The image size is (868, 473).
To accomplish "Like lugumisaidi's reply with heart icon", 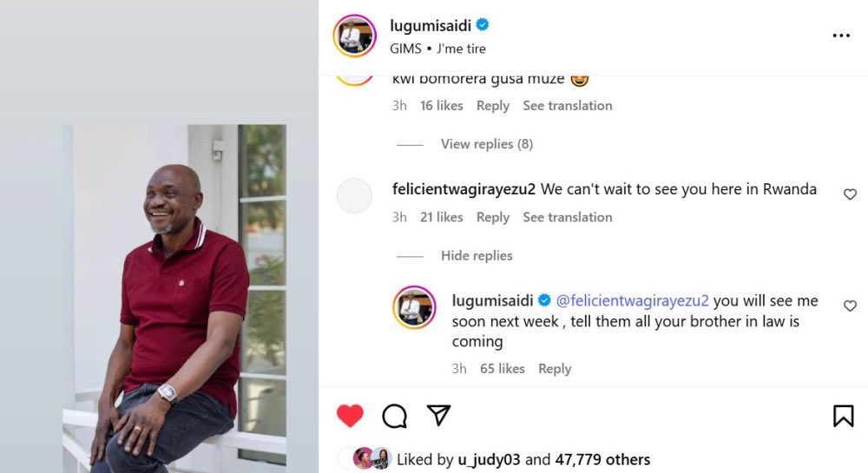I will tap(850, 305).
